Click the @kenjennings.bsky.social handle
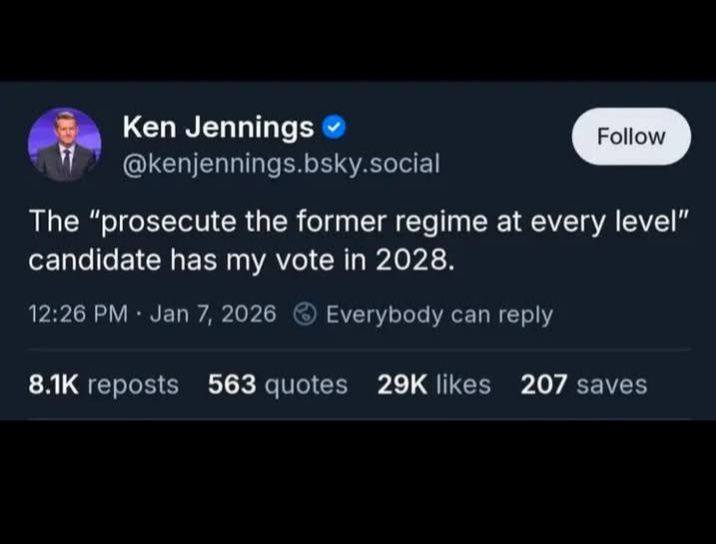This screenshot has height=544, width=716. point(280,162)
